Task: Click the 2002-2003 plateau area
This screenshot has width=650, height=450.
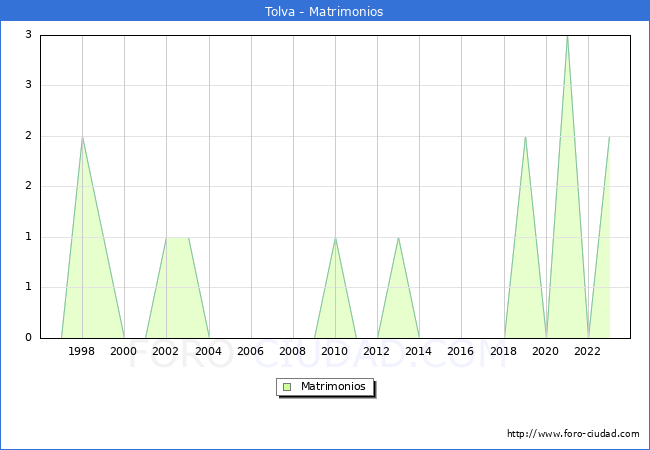Action: click(177, 287)
